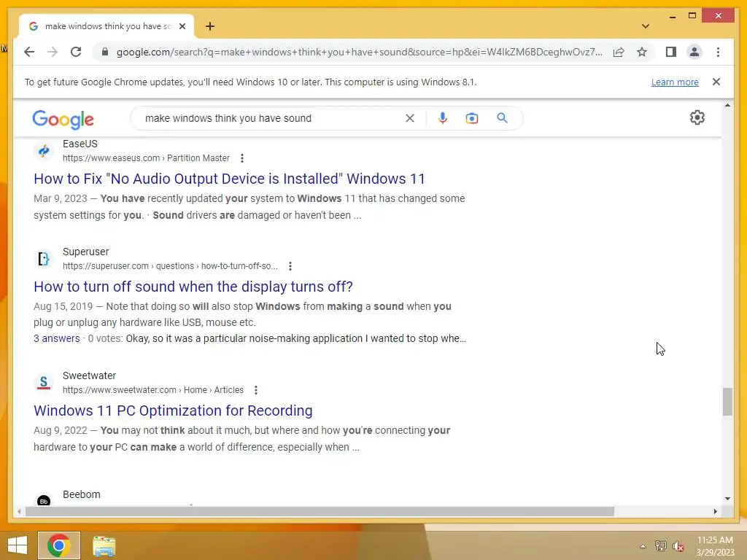The image size is (747, 560).
Task: Click the Chrome taskbar icon
Action: [x=59, y=545]
